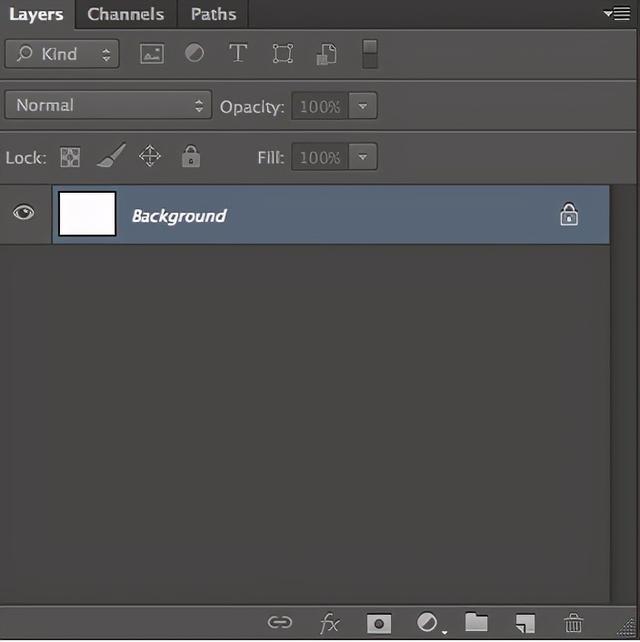Click the Opacity value field
Screen dimensions: 640x642
320,106
